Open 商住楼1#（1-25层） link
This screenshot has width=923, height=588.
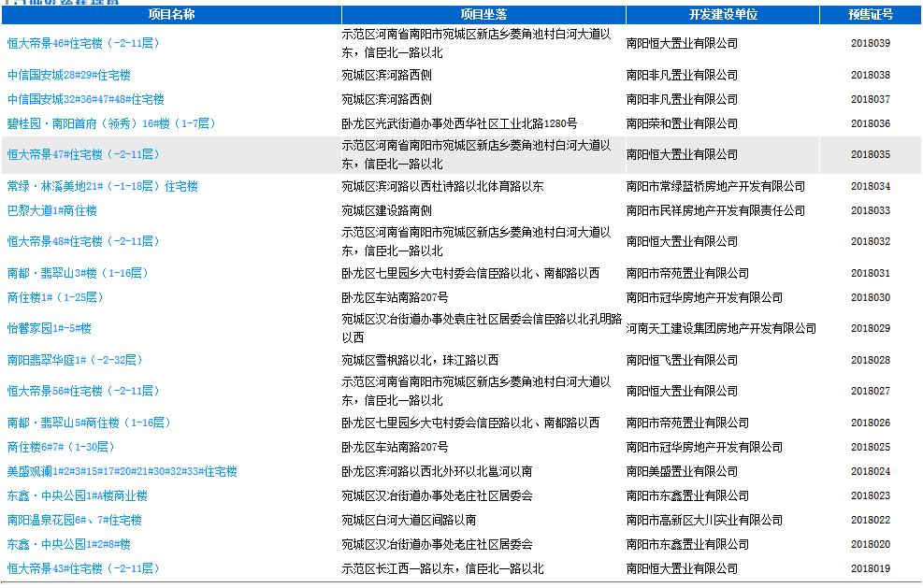tap(55, 297)
